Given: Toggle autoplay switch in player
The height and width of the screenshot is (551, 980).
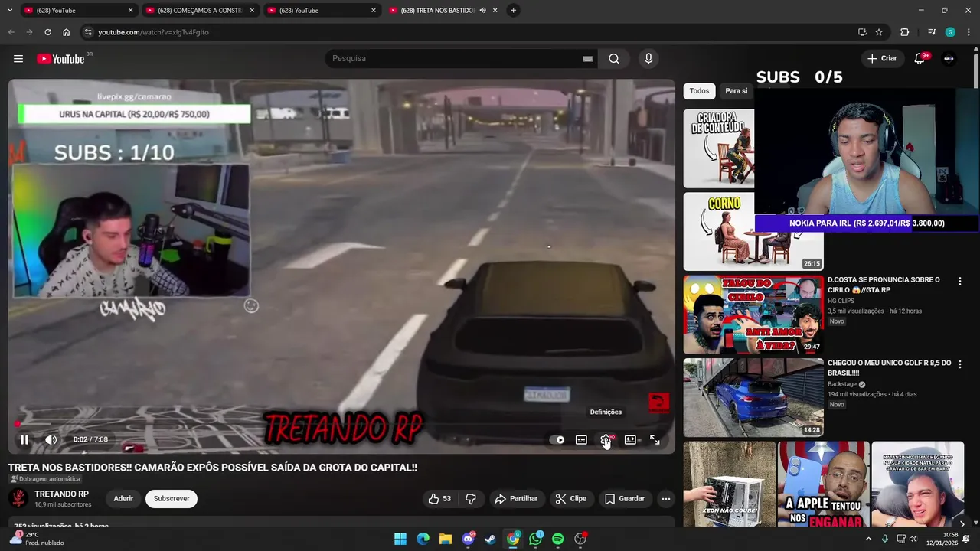Looking at the screenshot, I should point(557,440).
